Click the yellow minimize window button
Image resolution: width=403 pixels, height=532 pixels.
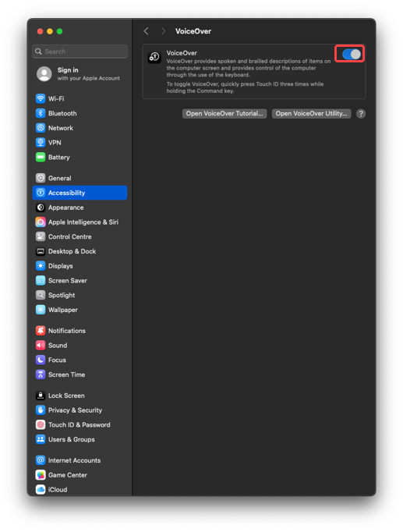[x=50, y=31]
